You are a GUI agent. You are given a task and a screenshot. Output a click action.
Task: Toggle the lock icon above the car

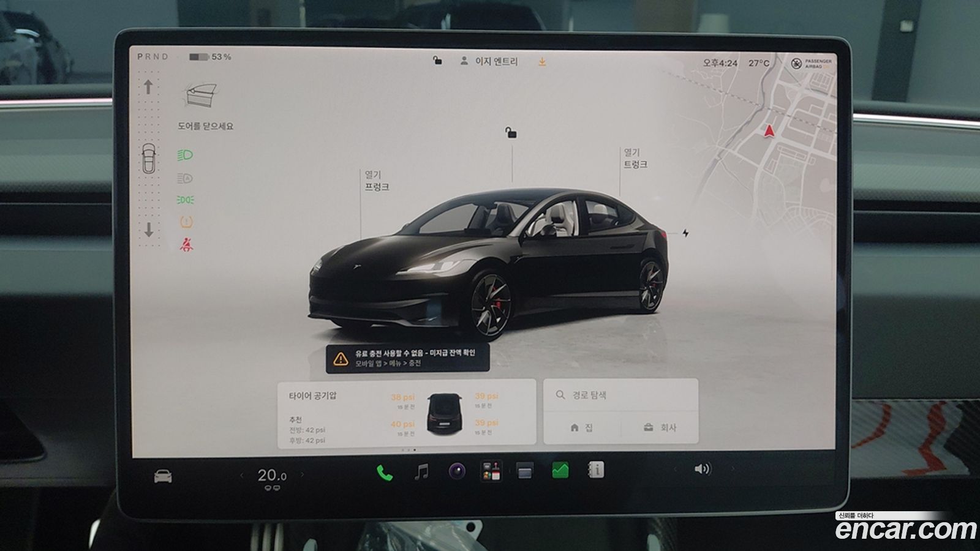(x=511, y=132)
